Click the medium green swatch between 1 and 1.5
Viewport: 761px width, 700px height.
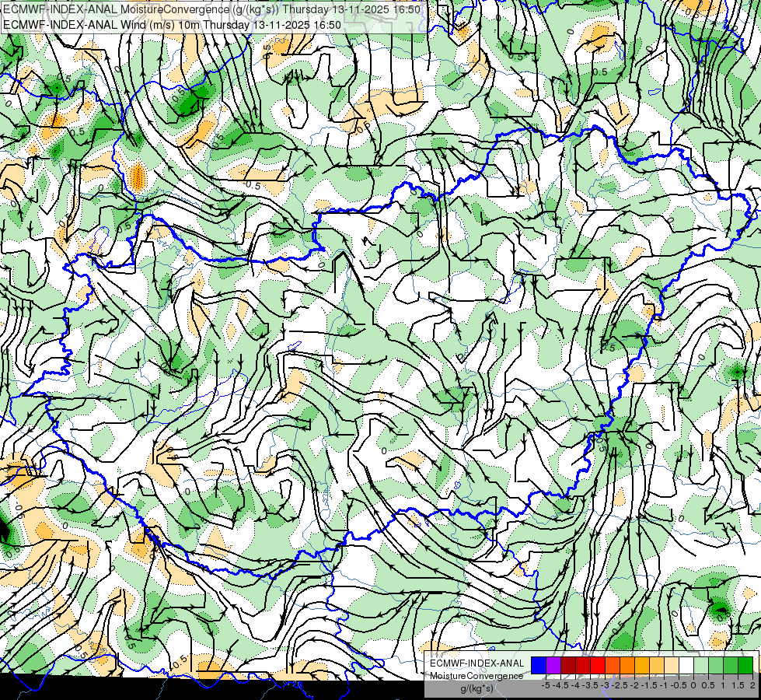pos(731,665)
